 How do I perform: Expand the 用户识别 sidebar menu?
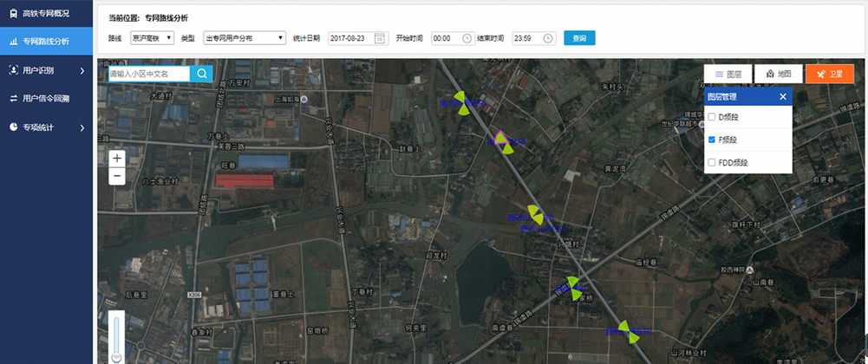point(46,70)
